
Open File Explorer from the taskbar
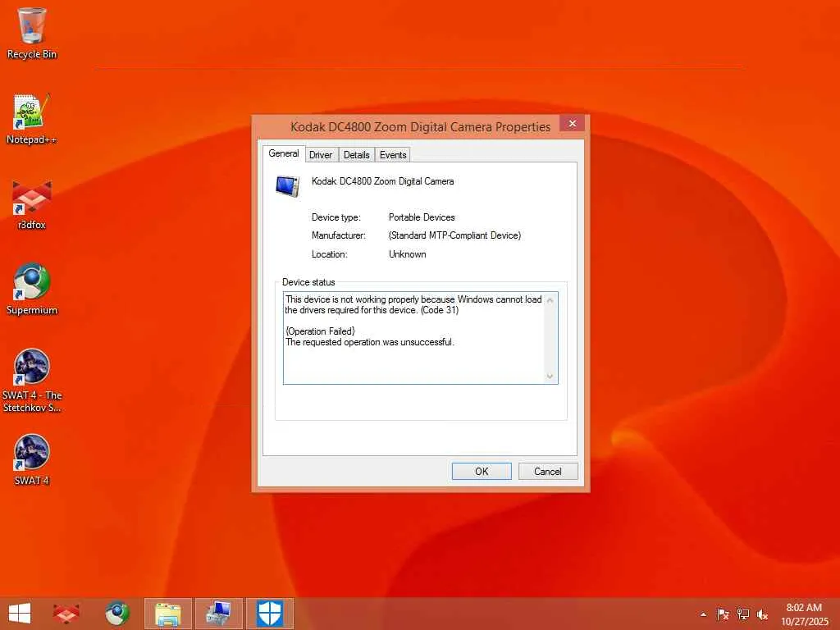point(167,614)
